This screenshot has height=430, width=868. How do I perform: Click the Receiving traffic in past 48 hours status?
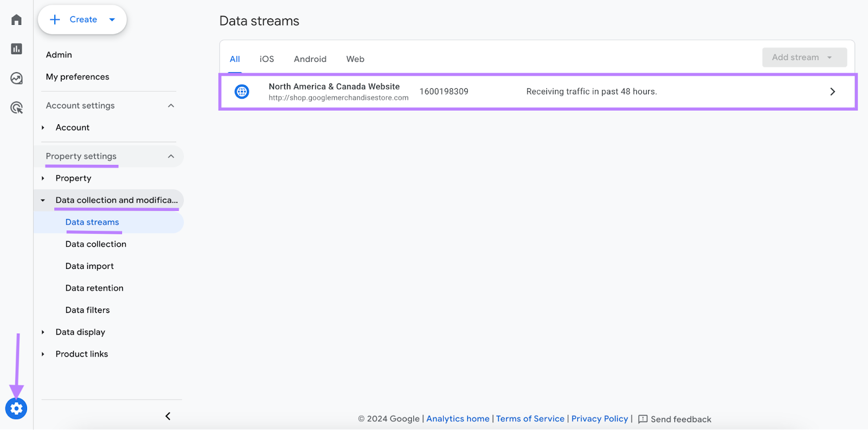click(591, 92)
